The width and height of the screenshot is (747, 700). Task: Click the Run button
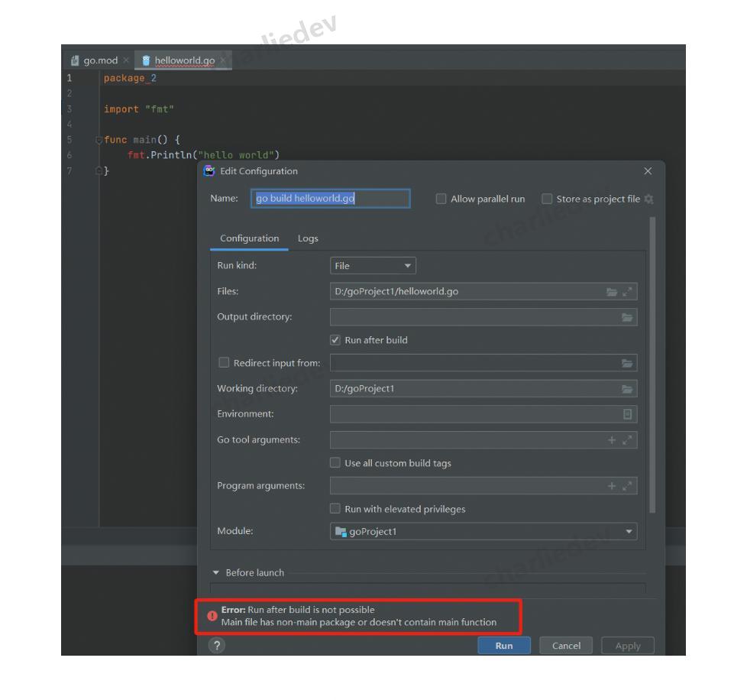click(504, 646)
